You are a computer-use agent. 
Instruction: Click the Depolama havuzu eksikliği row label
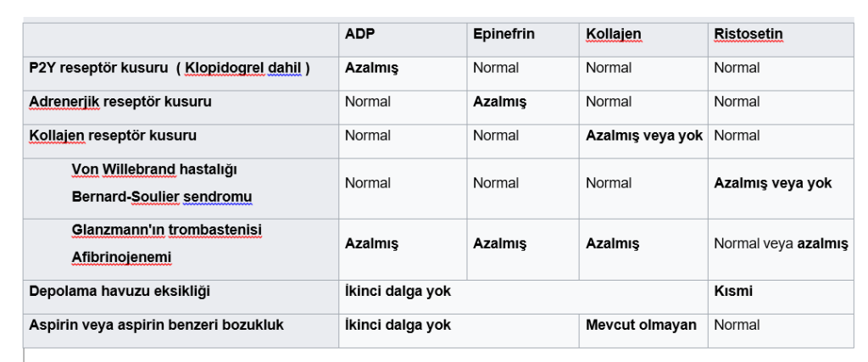click(x=119, y=292)
